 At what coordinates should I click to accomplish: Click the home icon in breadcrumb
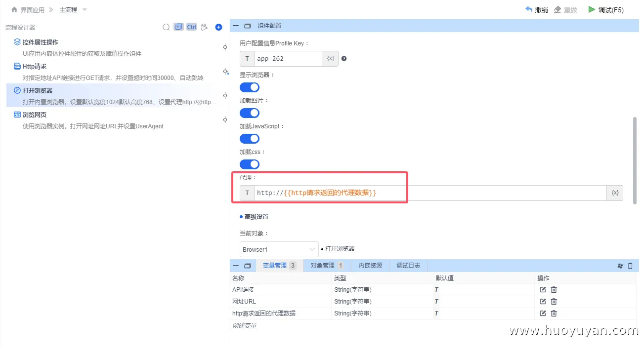pos(14,9)
